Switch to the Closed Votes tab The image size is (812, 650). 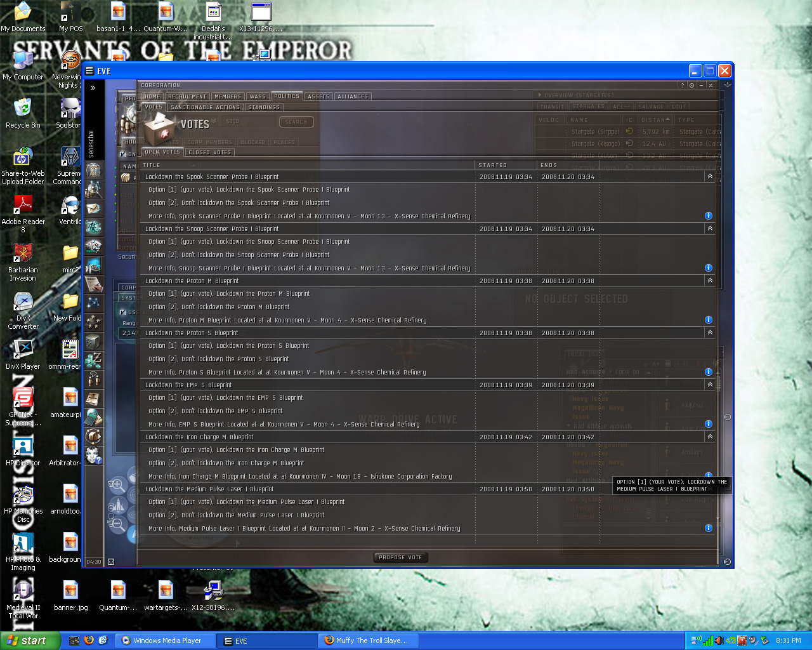pos(210,152)
